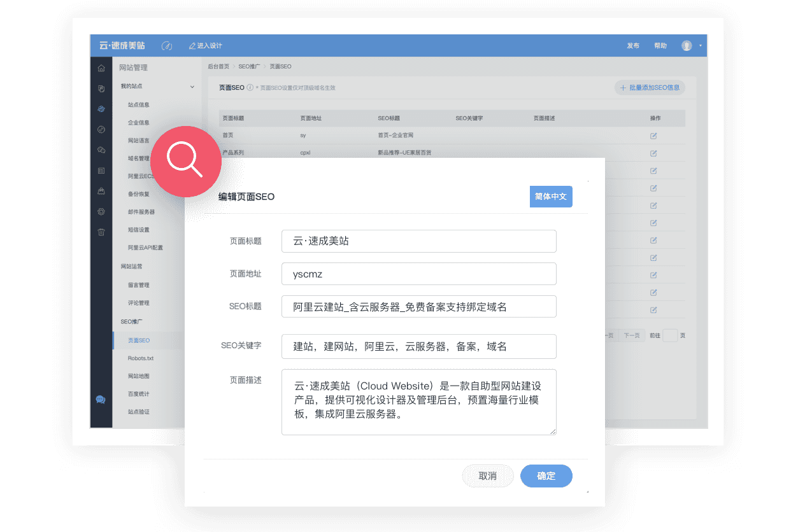Click the 网站运营 group heading
This screenshot has height=532, width=805.
point(132,267)
